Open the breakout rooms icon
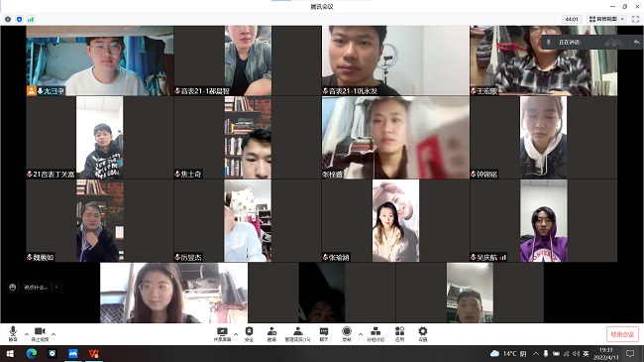Image resolution: width=644 pixels, height=362 pixels. point(376,334)
